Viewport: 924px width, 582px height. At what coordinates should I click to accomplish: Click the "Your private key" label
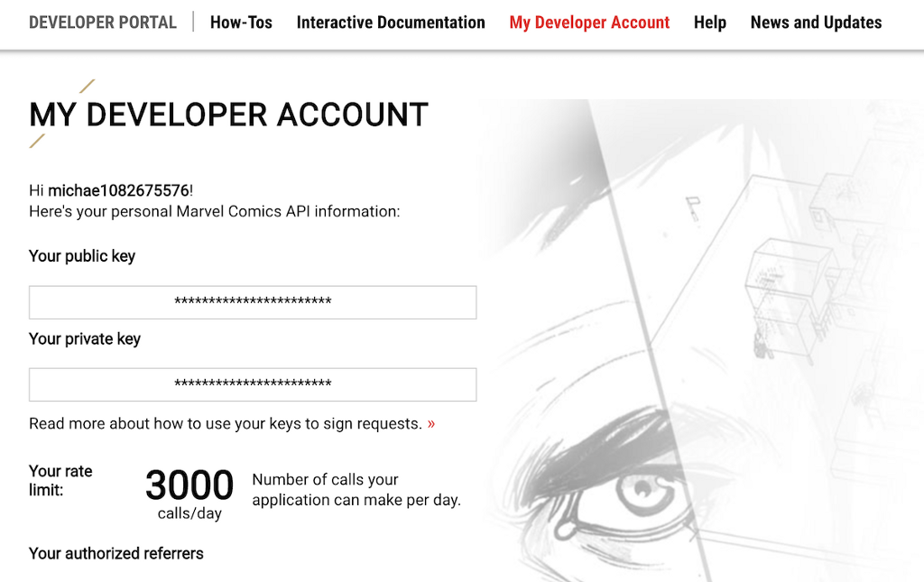85,338
